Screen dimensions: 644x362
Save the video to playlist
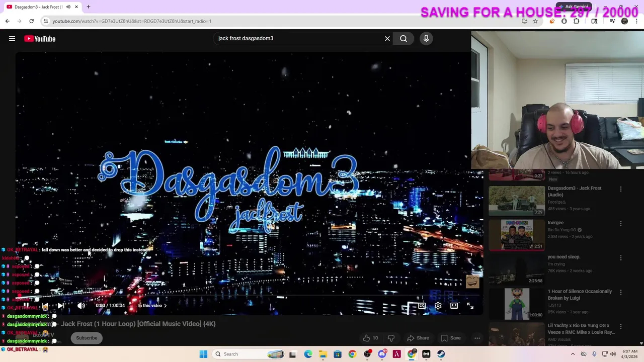451,338
